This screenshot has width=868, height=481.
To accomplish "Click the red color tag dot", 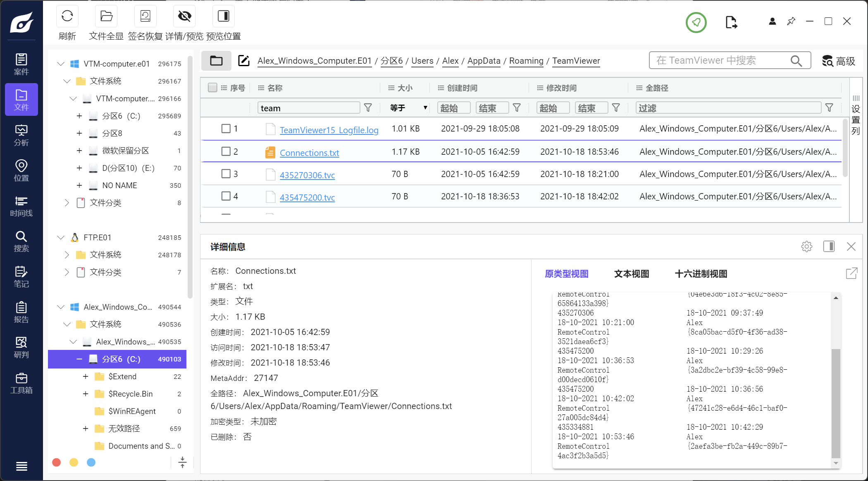I will (57, 462).
